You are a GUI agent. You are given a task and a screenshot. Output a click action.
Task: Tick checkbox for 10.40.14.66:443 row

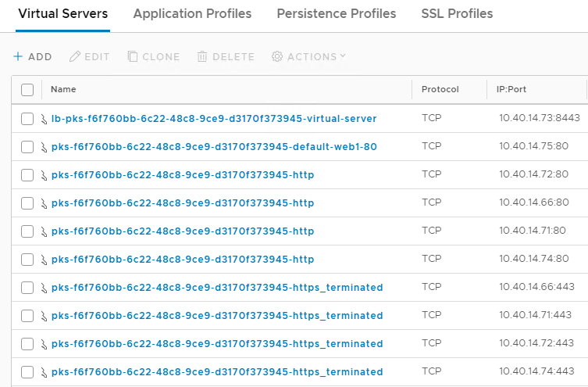pyautogui.click(x=27, y=288)
